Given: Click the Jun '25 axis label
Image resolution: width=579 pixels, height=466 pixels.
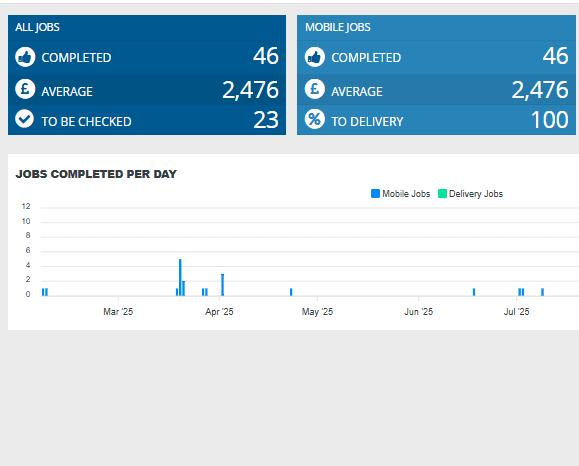Looking at the screenshot, I should 418,312.
